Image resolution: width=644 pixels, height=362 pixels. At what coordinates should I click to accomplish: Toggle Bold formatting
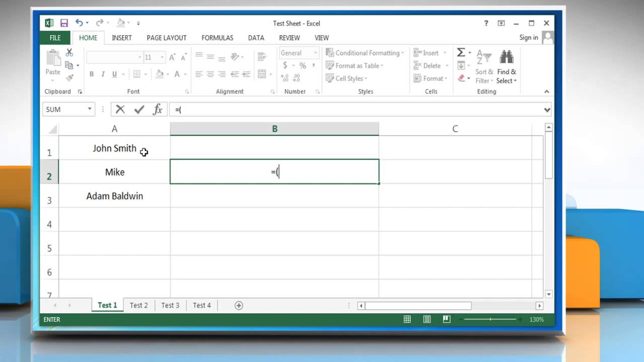point(92,74)
